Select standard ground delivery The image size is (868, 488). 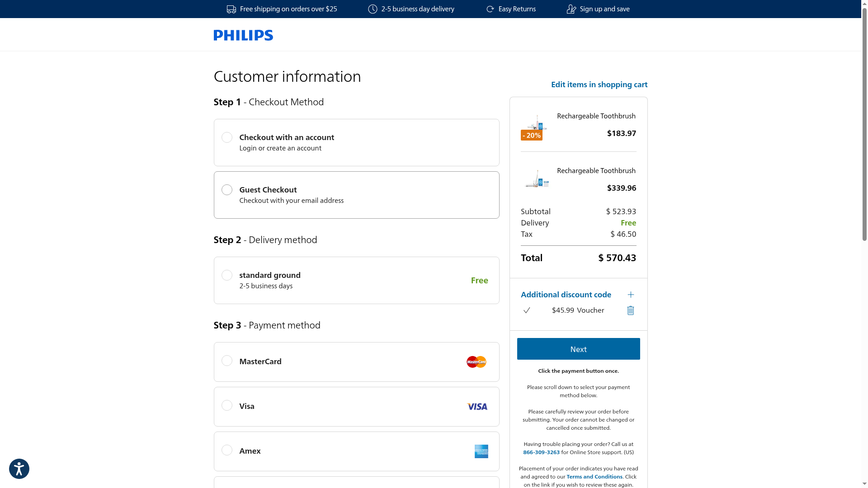click(227, 275)
